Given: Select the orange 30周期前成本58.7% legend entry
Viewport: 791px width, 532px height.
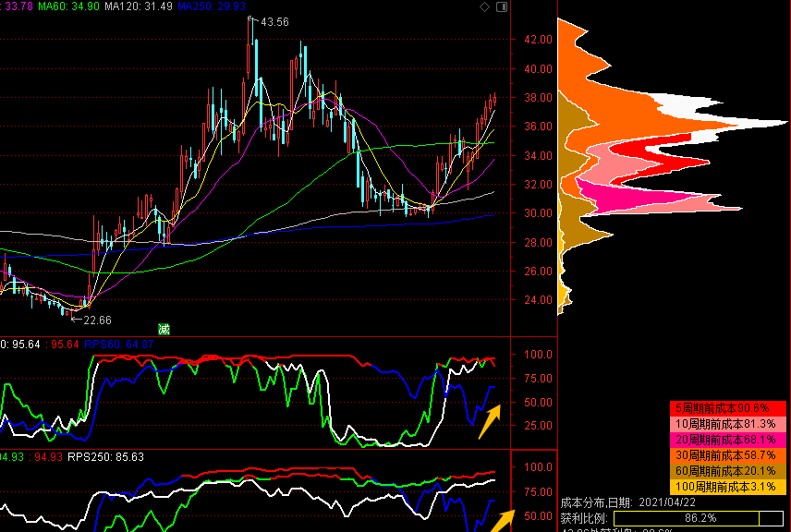Looking at the screenshot, I should [727, 455].
